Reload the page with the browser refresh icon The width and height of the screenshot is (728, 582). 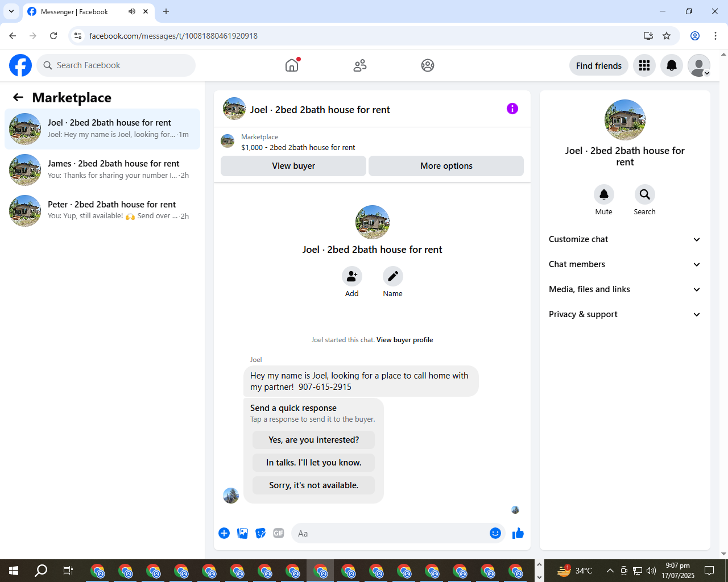(x=53, y=36)
